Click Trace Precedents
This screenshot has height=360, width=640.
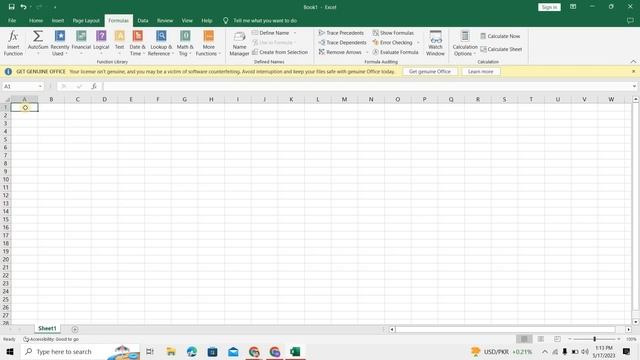point(341,33)
